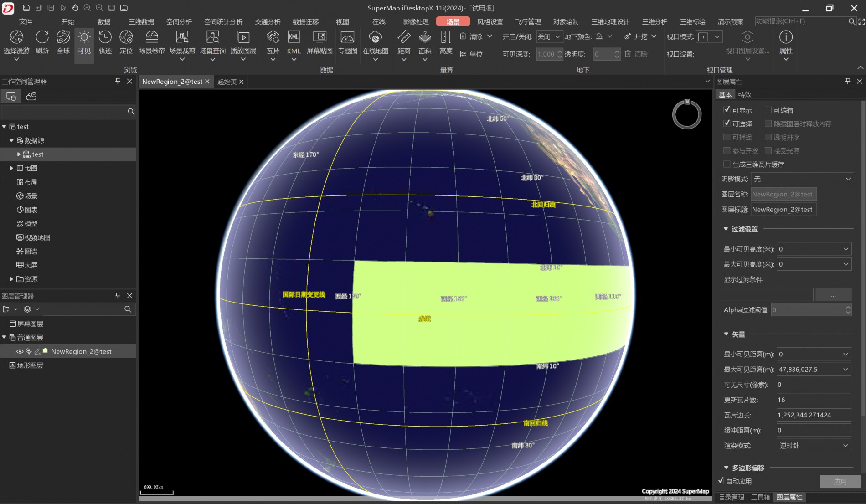Enable the 生成三维瓦片缓存 checkbox
Screen dimensions: 866x504
point(727,164)
